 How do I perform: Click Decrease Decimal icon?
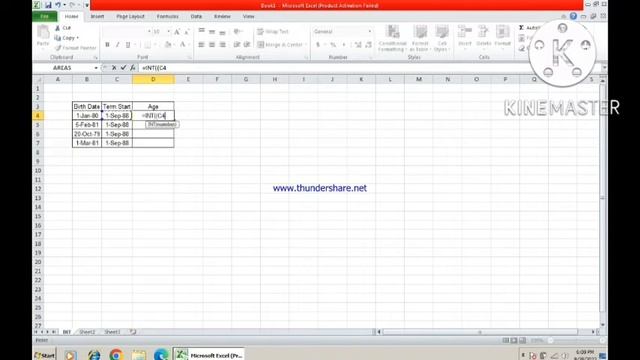pos(369,44)
